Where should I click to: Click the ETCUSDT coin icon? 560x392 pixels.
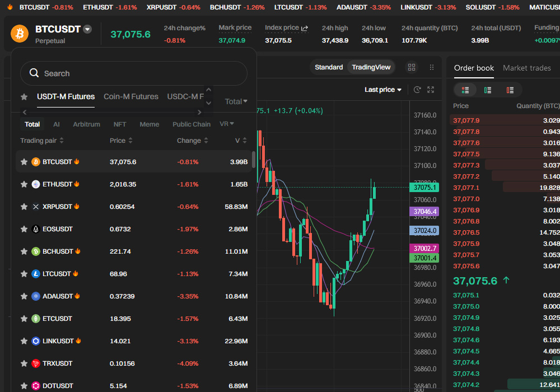pos(36,319)
